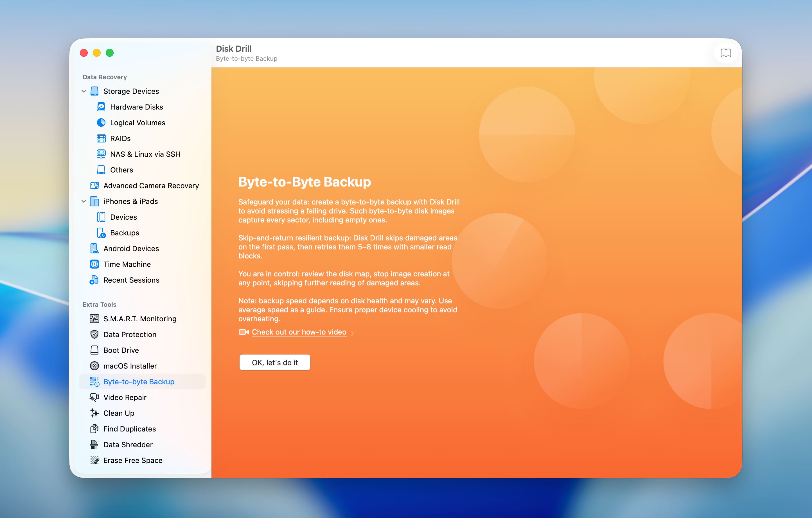This screenshot has height=518, width=812.
Task: Open Erase Free Space tool
Action: pos(133,460)
